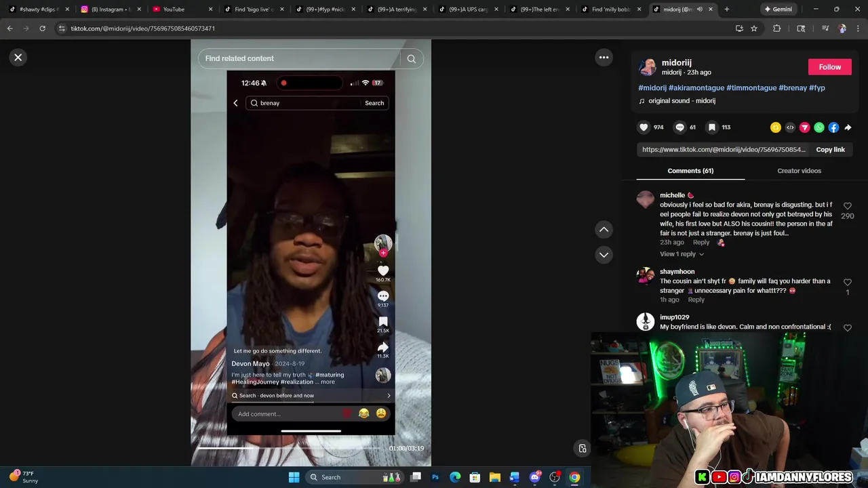The width and height of the screenshot is (868, 488).
Task: Open Photoshop from the taskbar
Action: pyautogui.click(x=435, y=477)
